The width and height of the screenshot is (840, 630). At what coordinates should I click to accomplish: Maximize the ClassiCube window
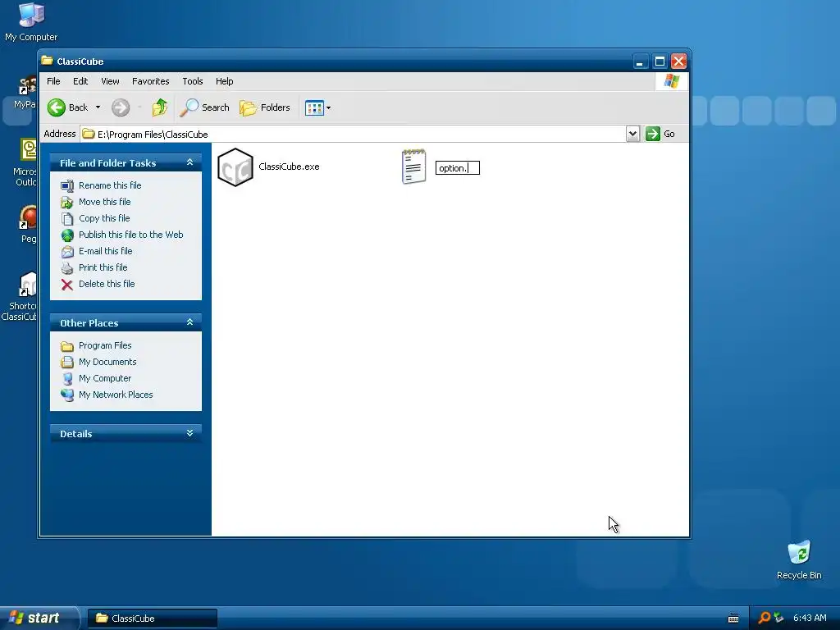[660, 61]
